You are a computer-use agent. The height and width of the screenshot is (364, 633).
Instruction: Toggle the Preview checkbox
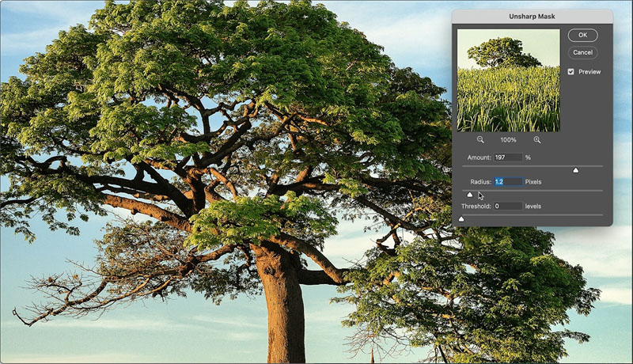pyautogui.click(x=570, y=72)
